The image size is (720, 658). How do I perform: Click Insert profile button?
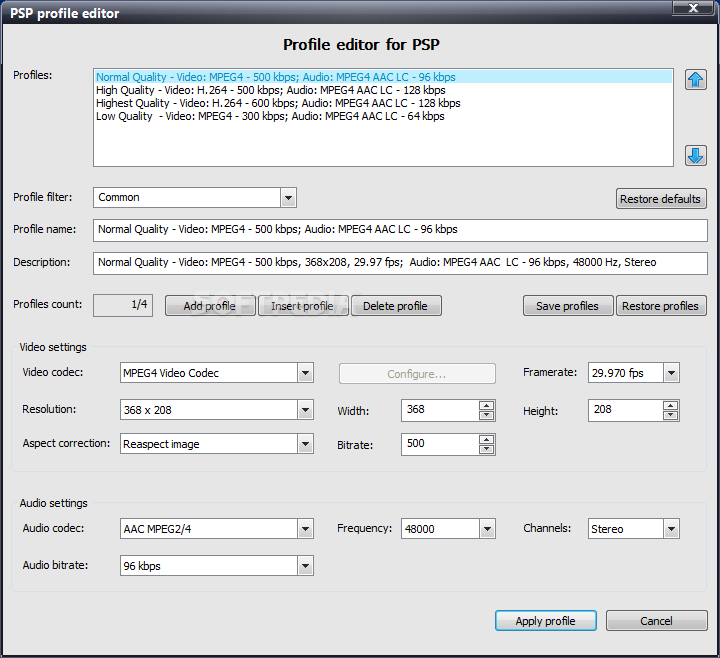click(303, 306)
